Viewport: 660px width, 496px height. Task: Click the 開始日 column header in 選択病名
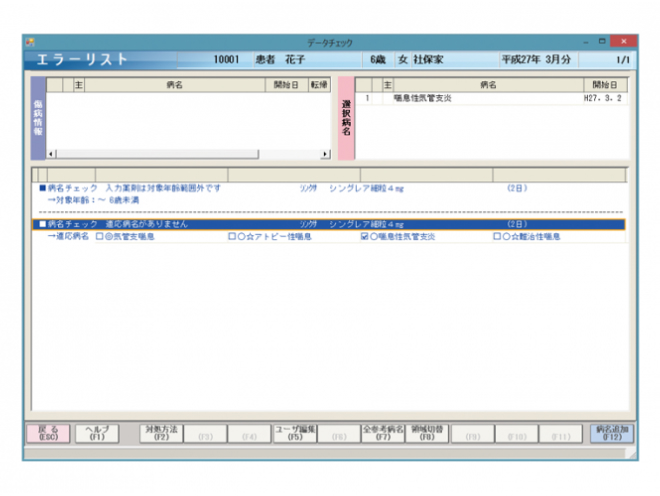(x=605, y=85)
